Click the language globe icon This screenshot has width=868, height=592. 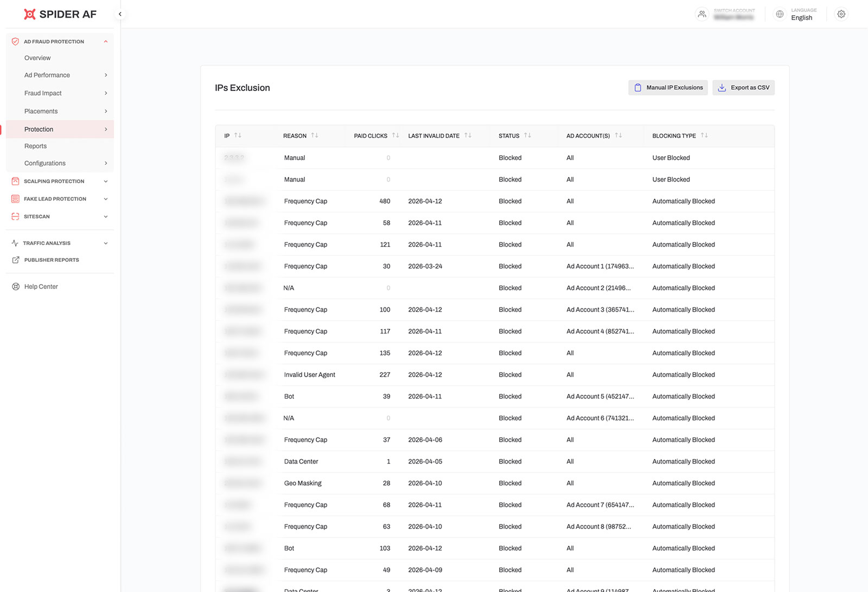point(780,14)
